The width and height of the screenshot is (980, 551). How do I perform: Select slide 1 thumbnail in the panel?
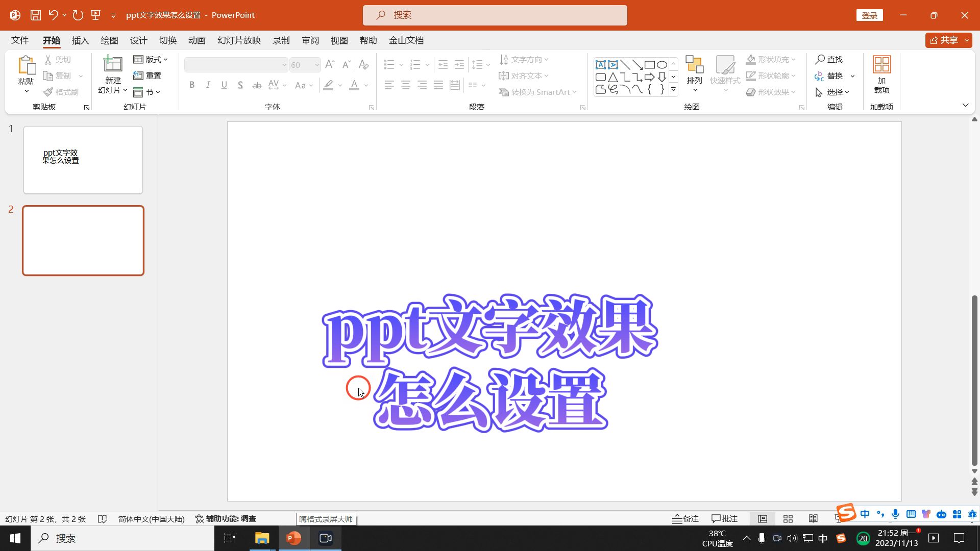(x=83, y=160)
